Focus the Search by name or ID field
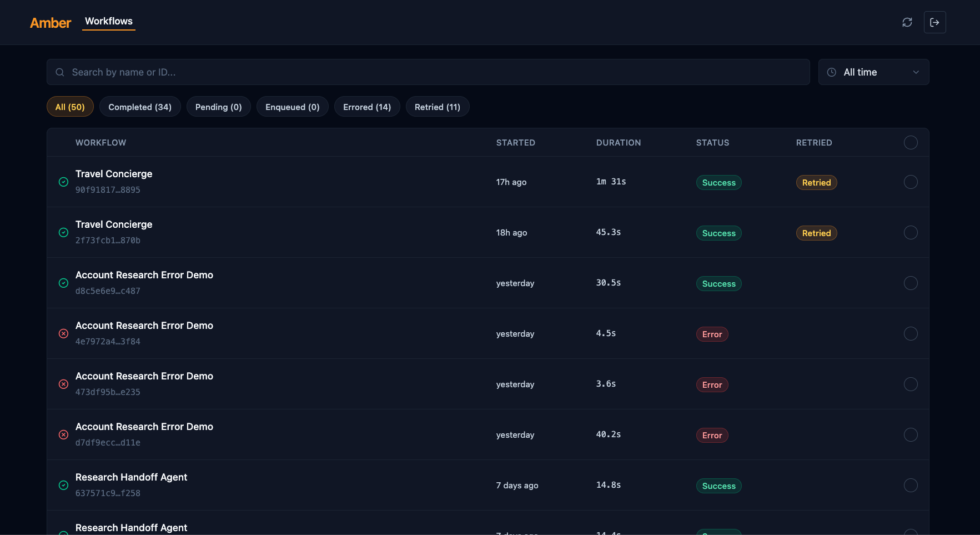The width and height of the screenshot is (980, 535). tap(428, 72)
